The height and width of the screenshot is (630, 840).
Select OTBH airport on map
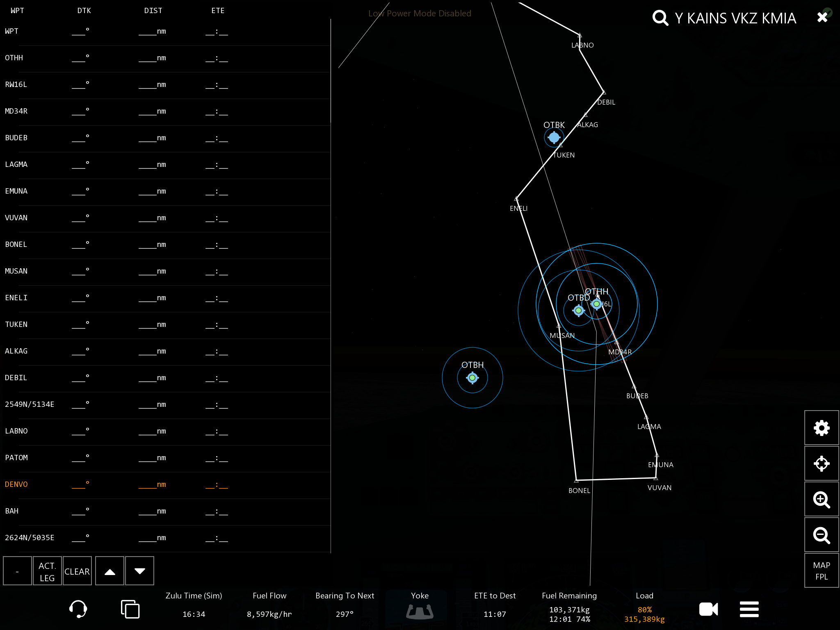pyautogui.click(x=472, y=377)
